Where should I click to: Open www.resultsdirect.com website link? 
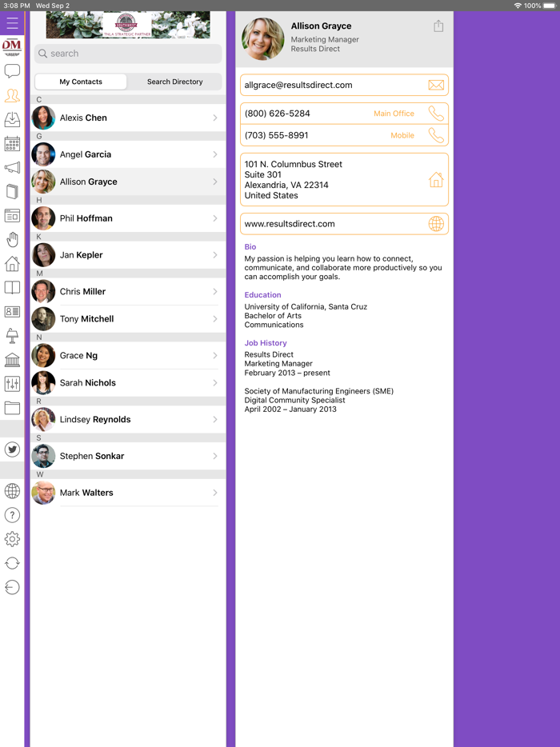[x=290, y=224]
